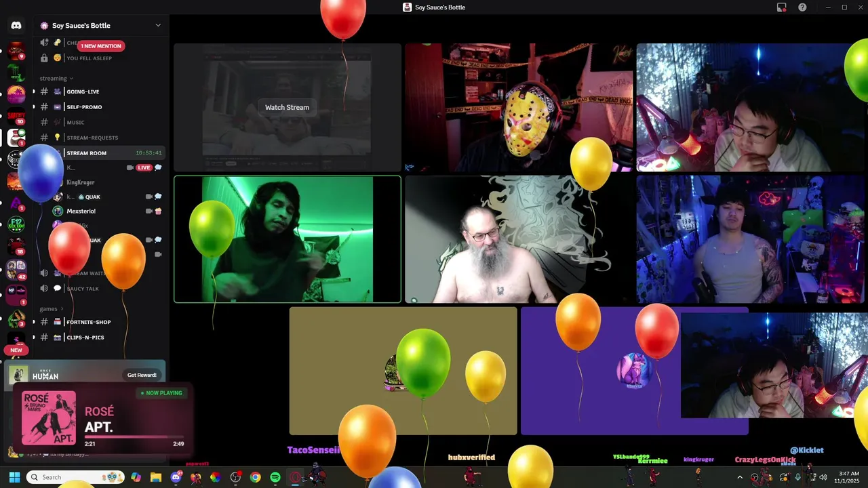This screenshot has height=488, width=868.
Task: Open Opera GX from the taskbar
Action: click(x=295, y=477)
